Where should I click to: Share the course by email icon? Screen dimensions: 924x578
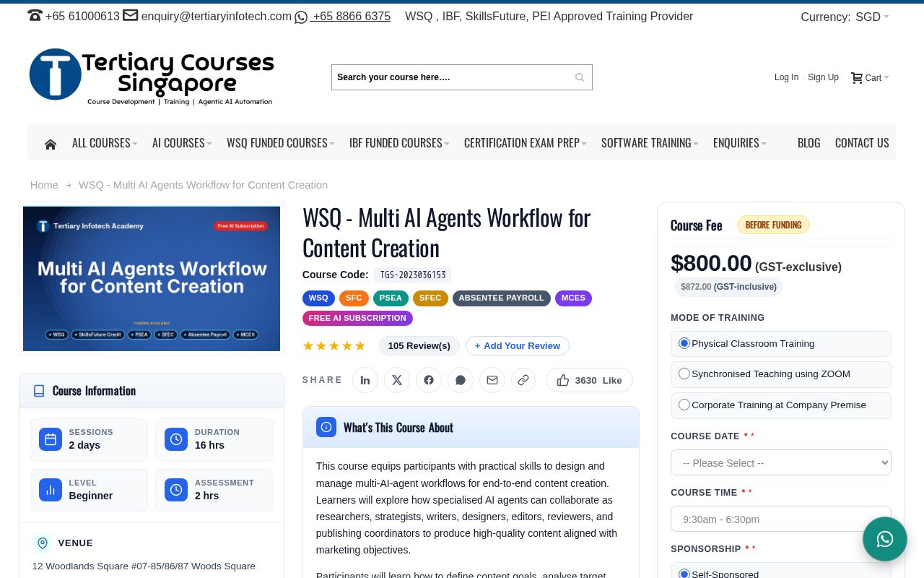tap(492, 380)
